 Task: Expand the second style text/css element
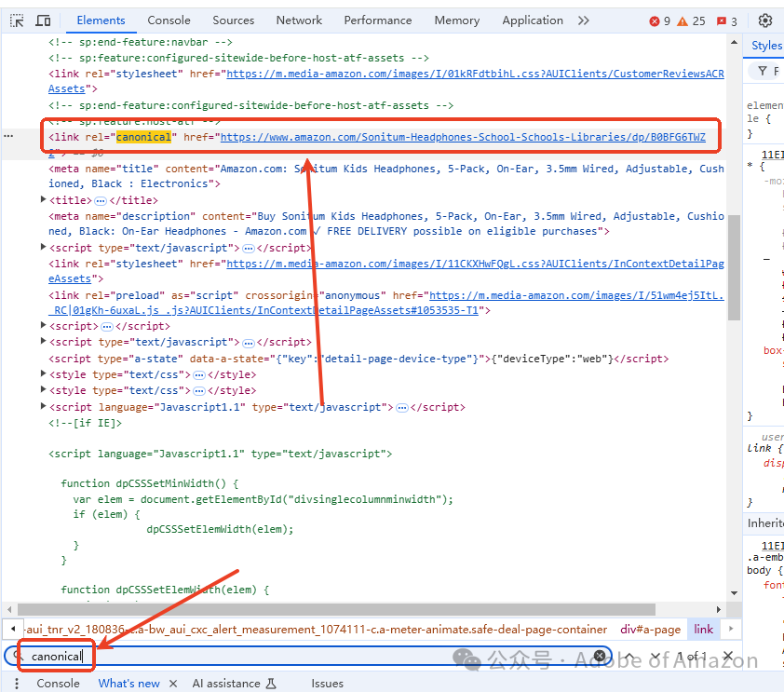(x=43, y=390)
